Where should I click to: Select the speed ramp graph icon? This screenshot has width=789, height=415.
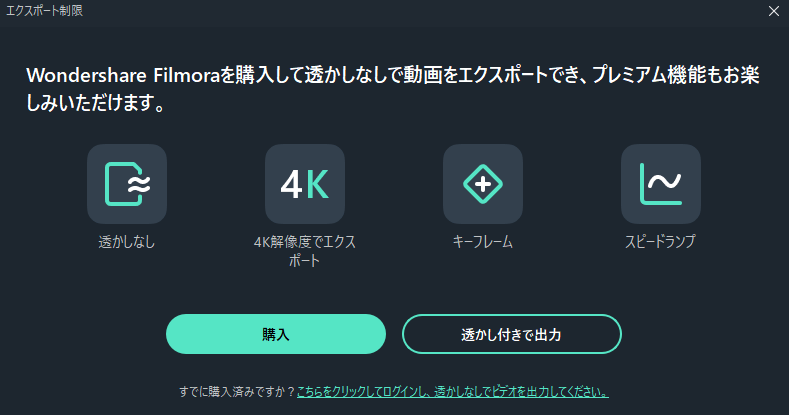coord(661,184)
